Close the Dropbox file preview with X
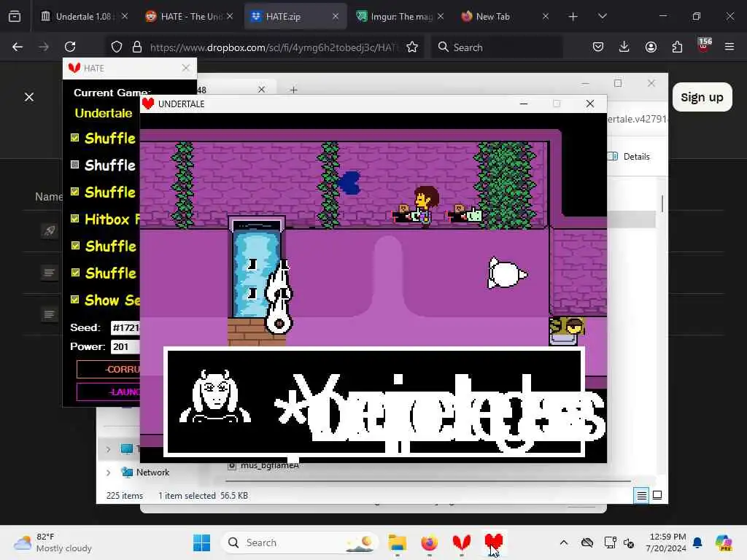 pyautogui.click(x=29, y=97)
